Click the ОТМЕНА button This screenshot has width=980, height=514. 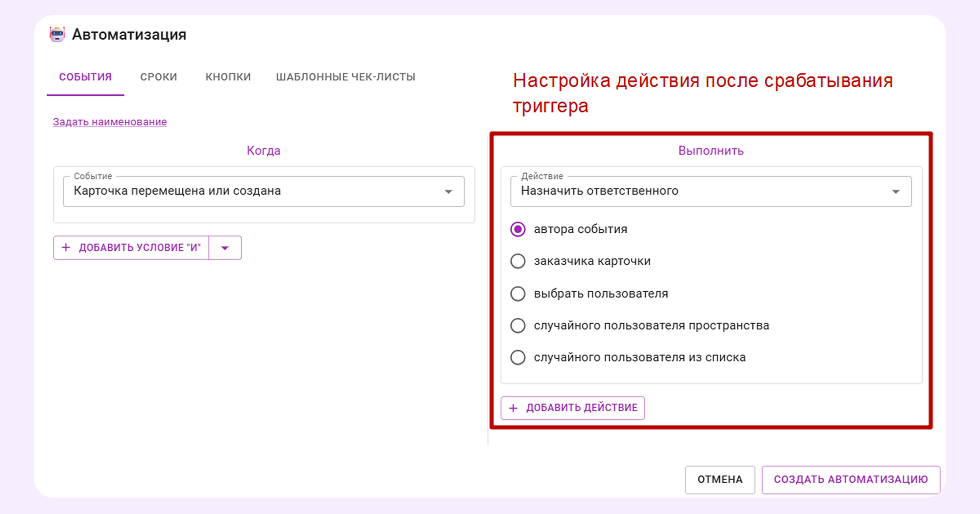(x=720, y=480)
